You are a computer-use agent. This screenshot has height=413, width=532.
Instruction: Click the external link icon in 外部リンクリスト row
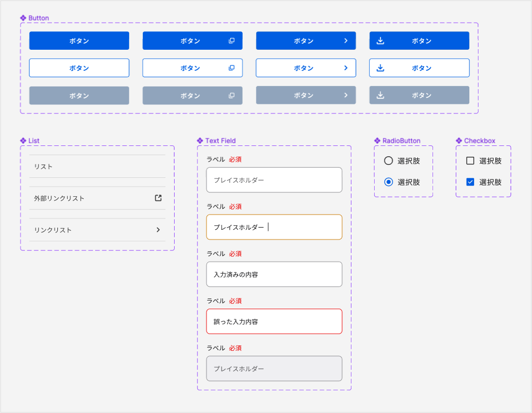point(158,198)
